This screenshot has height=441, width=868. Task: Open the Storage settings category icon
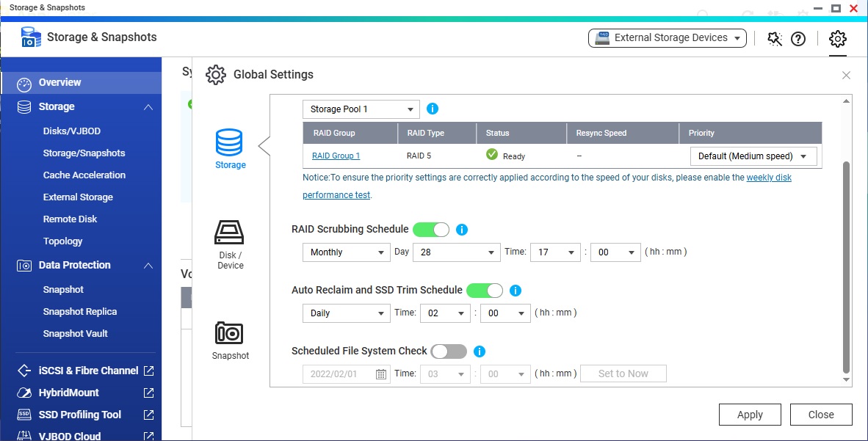tap(229, 142)
